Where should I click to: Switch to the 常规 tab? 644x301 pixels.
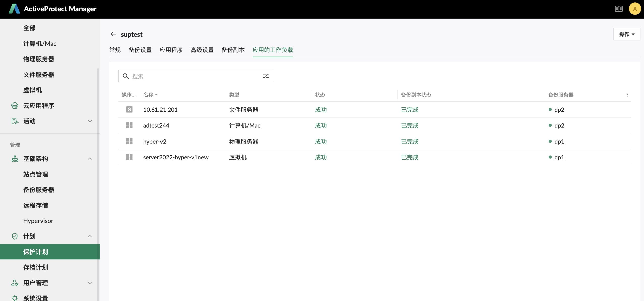coord(115,50)
